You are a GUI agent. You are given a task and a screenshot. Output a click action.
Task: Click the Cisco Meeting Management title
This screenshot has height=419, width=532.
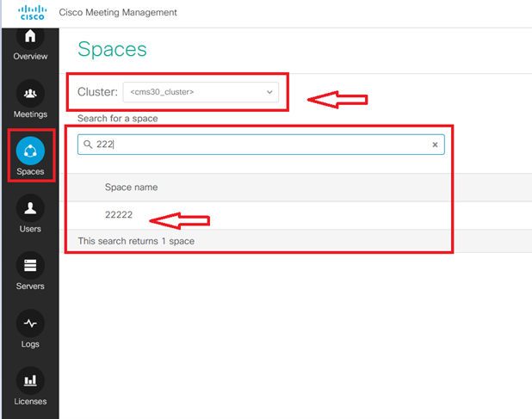[x=118, y=13]
